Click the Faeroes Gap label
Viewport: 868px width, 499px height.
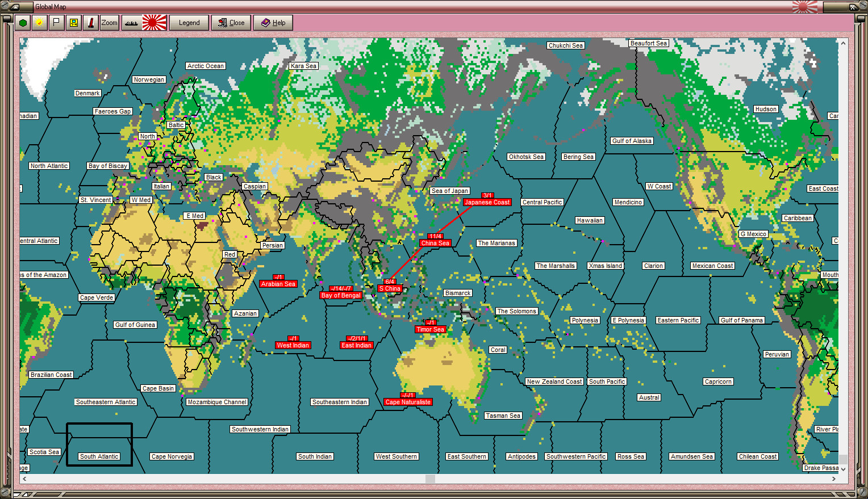click(x=113, y=111)
